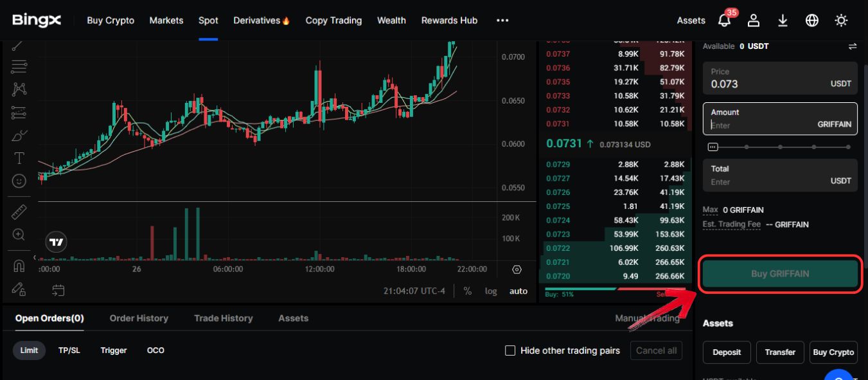
Task: Focus the Total input field
Action: pos(780,176)
